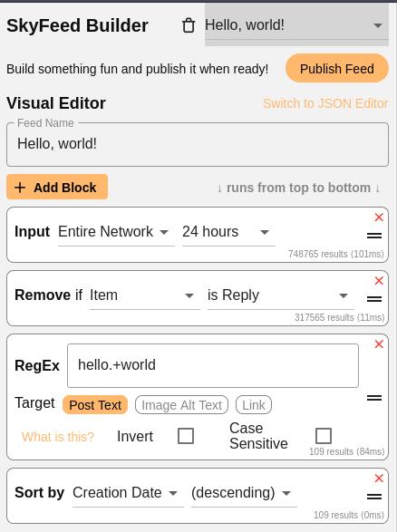Grab the Input block drag handle
The width and height of the screenshot is (397, 532).
tap(374, 235)
